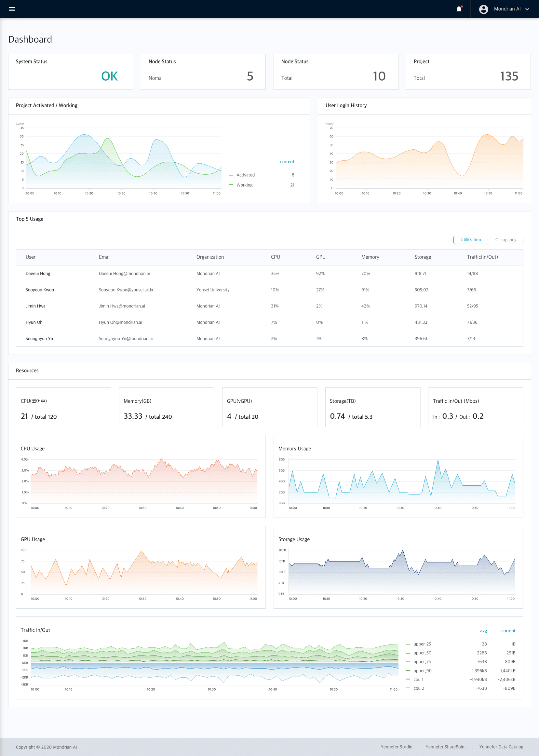Click the notification bell with red badge
This screenshot has height=756, width=539.
(x=459, y=9)
